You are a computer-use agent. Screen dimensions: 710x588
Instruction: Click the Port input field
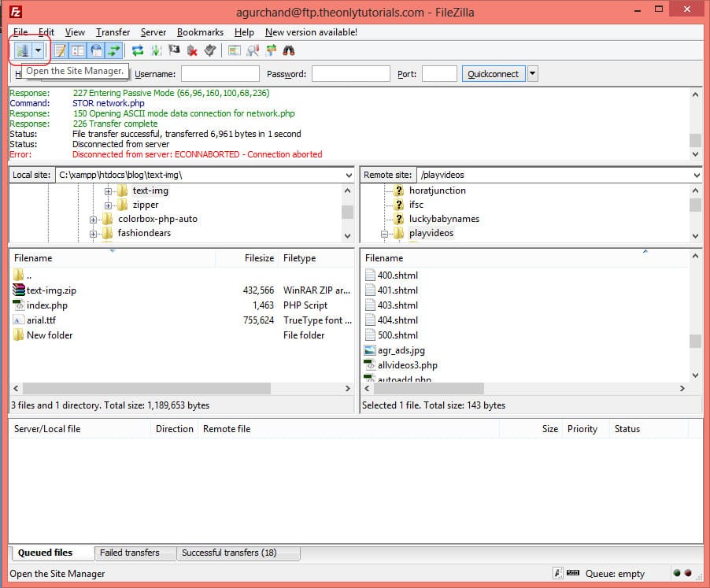[439, 74]
